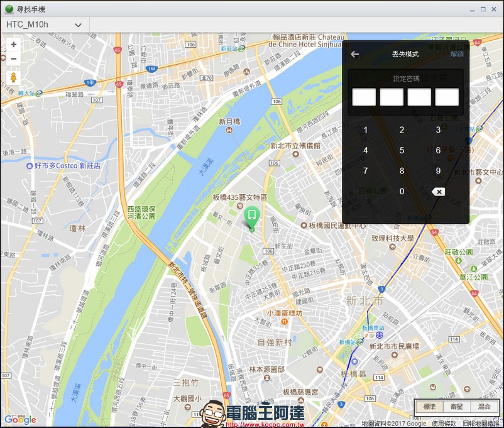Select the 小潘蛋糕坊 restaurant marker
This screenshot has width=504, height=428.
coord(284,321)
